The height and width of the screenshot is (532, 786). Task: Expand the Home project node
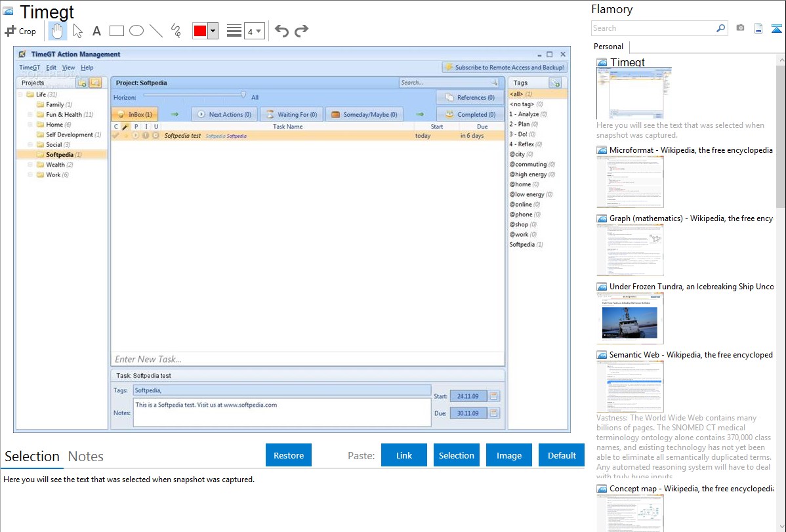point(31,125)
